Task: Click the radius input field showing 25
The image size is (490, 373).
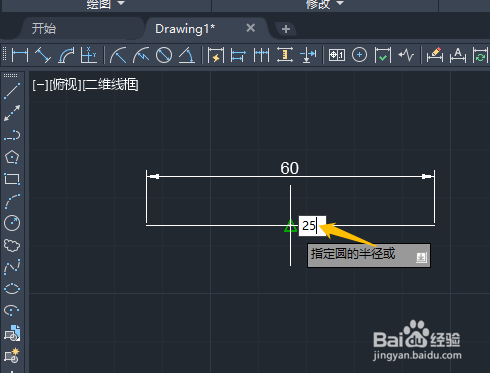Action: [312, 226]
